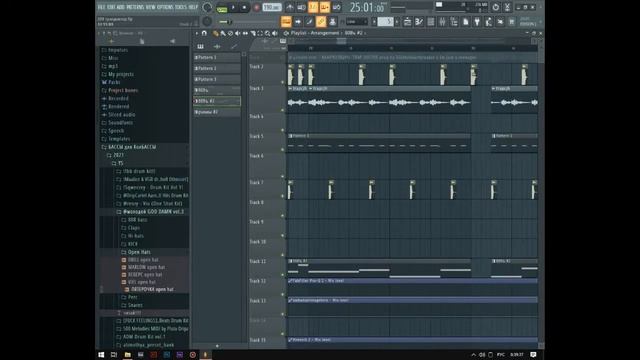Toggle the highlighted countdown before recording icon

pos(313,7)
